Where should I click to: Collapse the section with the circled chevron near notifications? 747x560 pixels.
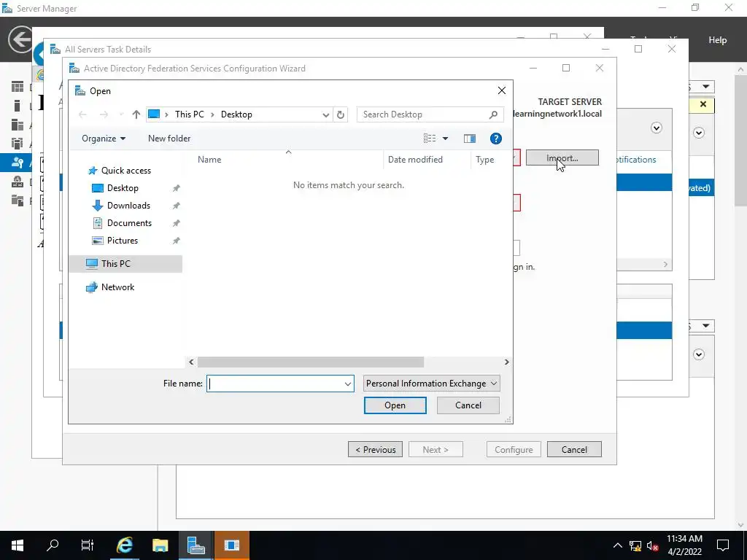click(x=656, y=128)
